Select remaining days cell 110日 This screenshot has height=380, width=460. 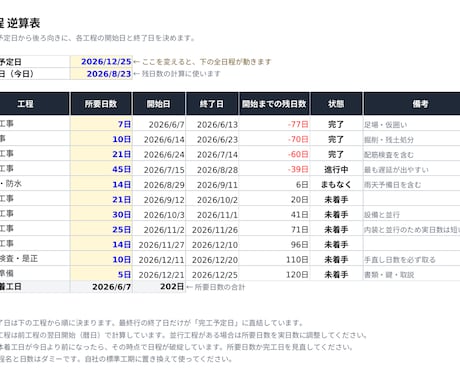[x=275, y=259]
